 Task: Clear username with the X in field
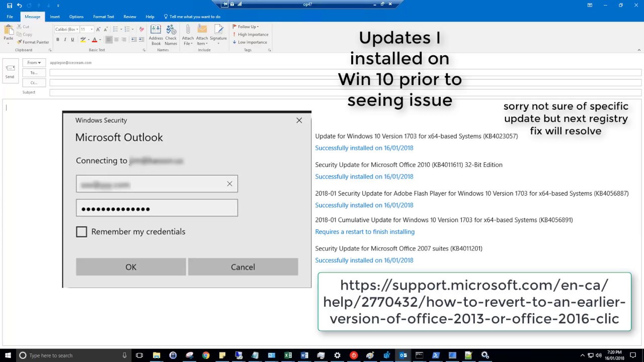click(229, 184)
